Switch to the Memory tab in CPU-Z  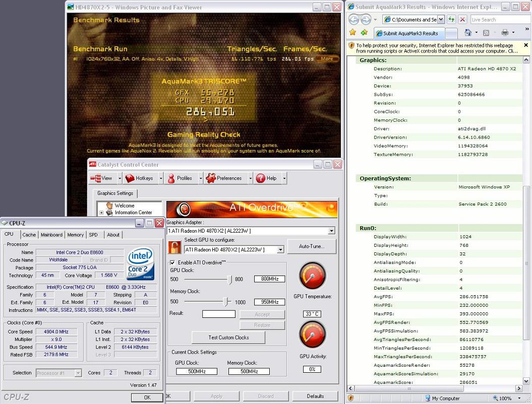(x=75, y=235)
